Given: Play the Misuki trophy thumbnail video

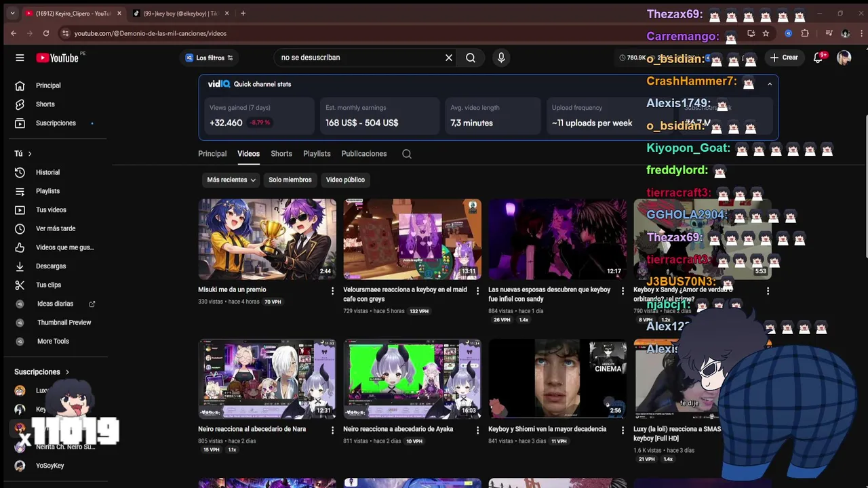Looking at the screenshot, I should (x=267, y=239).
